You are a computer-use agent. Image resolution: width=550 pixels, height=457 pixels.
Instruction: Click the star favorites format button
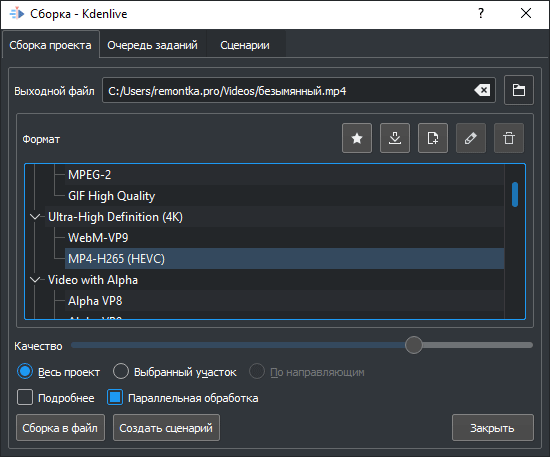357,138
